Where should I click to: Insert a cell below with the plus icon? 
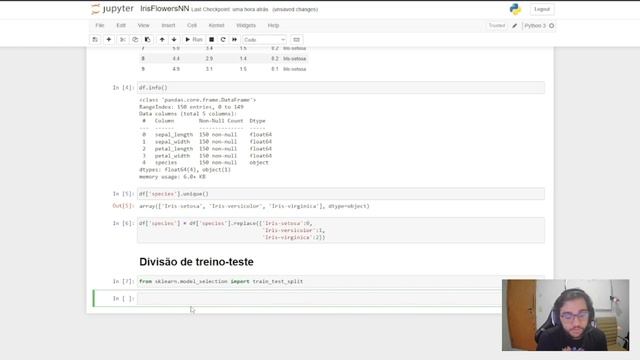[x=109, y=40]
